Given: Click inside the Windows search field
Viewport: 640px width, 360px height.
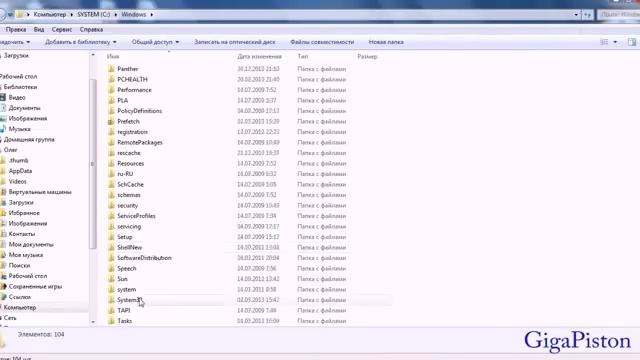Looking at the screenshot, I should (618, 15).
